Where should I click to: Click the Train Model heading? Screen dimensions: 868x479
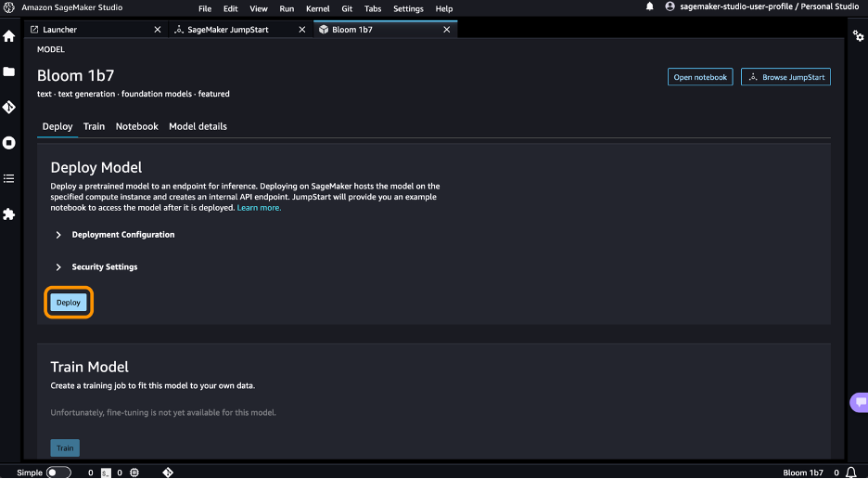coord(90,367)
